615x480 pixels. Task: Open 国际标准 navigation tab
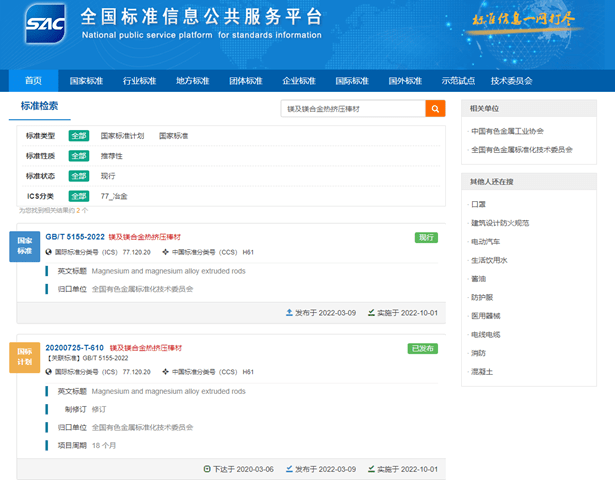pyautogui.click(x=352, y=81)
